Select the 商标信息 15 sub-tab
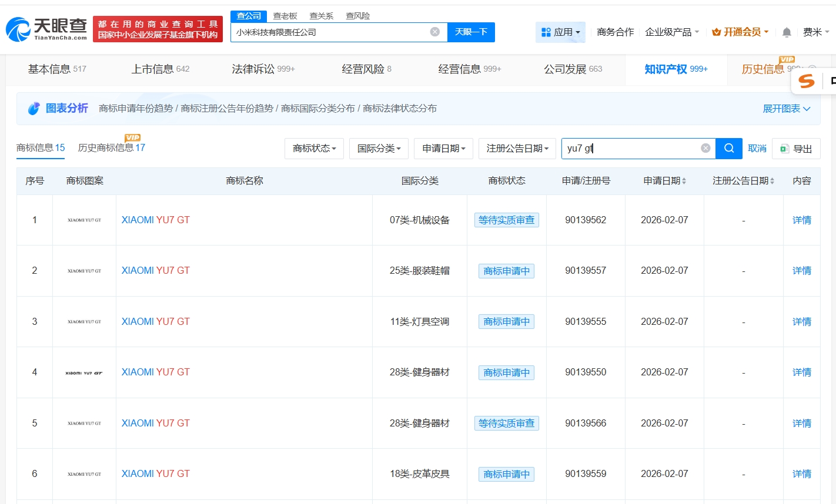 (x=41, y=147)
